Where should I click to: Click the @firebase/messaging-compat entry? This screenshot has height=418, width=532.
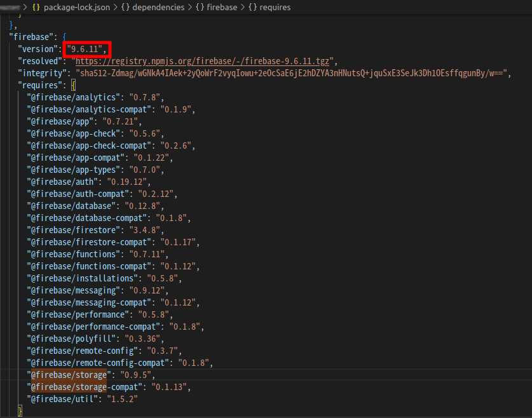click(113, 303)
